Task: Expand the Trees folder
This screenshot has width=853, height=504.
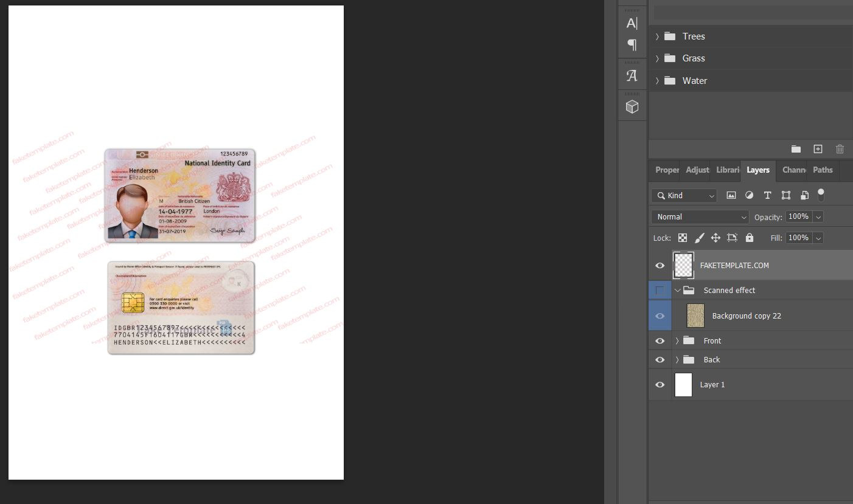Action: point(657,36)
